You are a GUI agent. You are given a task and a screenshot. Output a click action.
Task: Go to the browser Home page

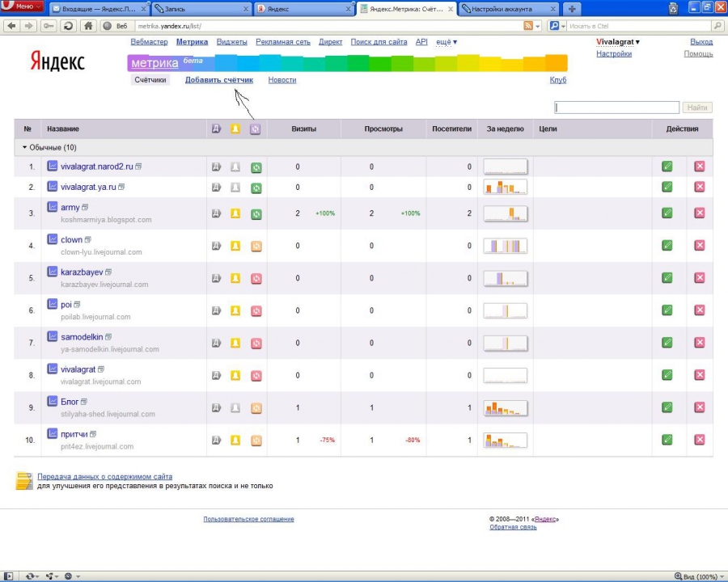point(88,26)
